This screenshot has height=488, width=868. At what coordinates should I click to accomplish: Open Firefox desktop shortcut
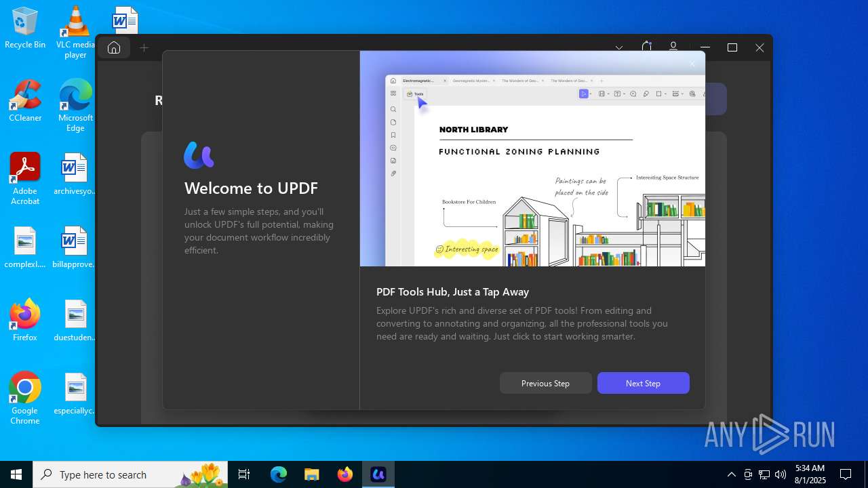click(25, 321)
